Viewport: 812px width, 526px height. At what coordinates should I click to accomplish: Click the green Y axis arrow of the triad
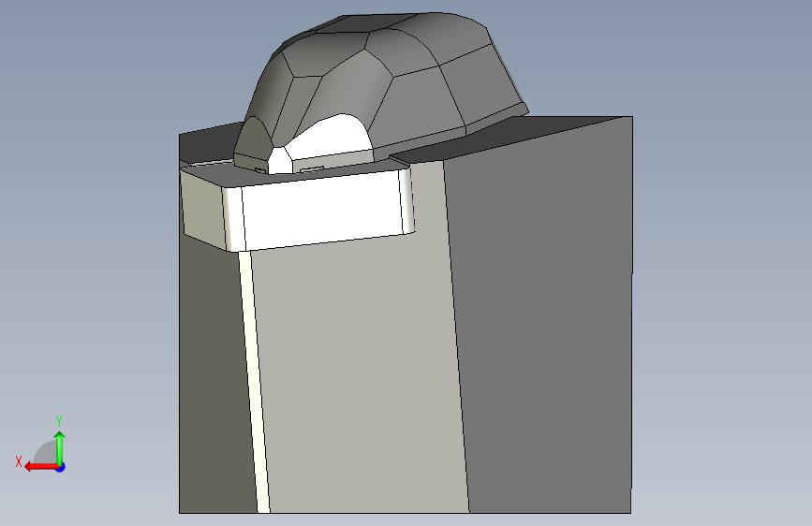coord(60,447)
